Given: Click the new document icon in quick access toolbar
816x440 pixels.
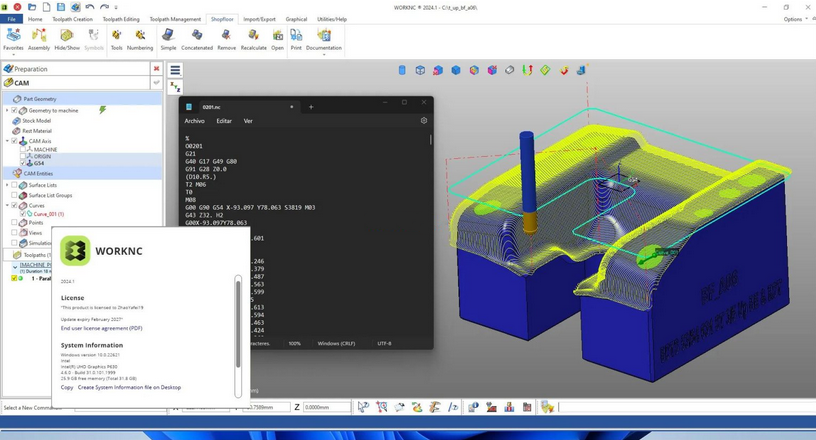Looking at the screenshot, I should click(x=46, y=7).
